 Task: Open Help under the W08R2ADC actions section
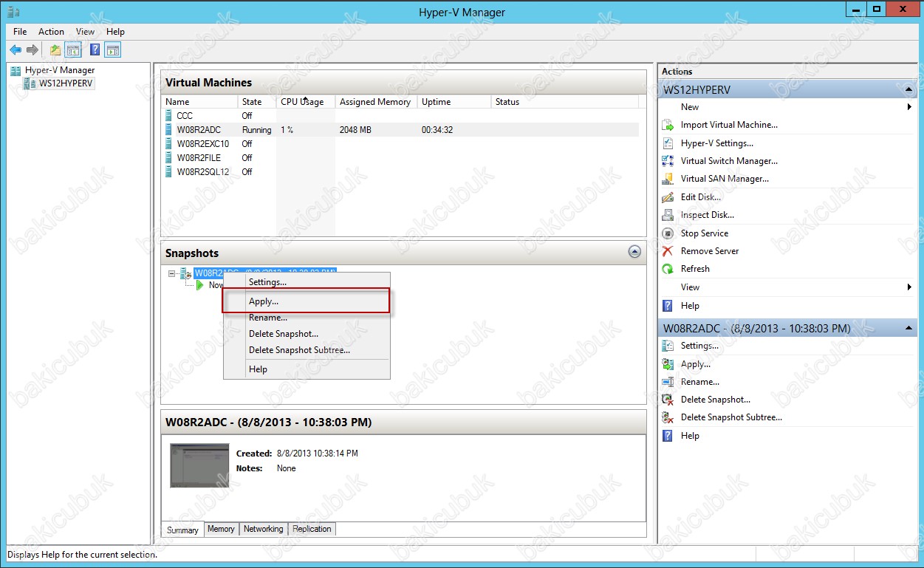[690, 436]
